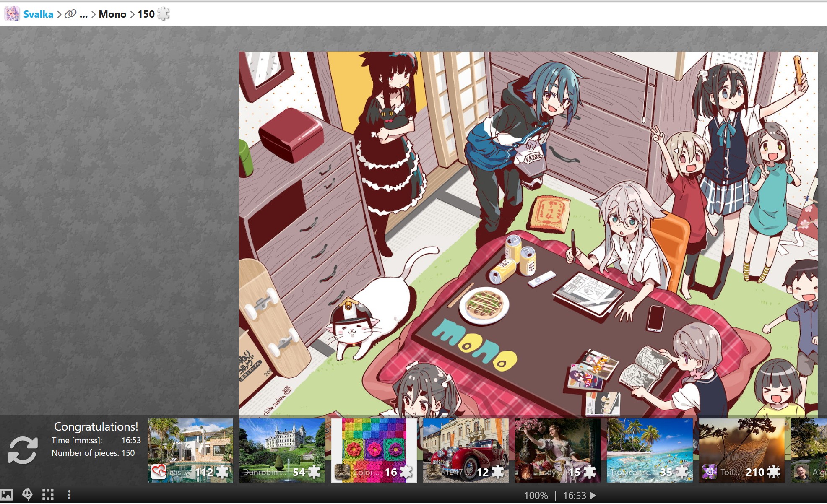The image size is (827, 504).
Task: Restart the puzzle with the circular arrows icon
Action: [x=23, y=450]
